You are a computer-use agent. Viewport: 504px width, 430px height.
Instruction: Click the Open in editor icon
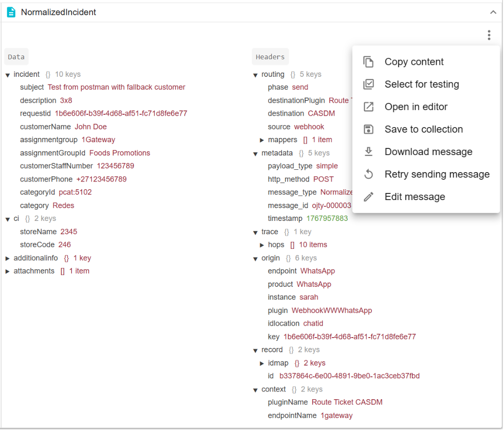(x=369, y=107)
